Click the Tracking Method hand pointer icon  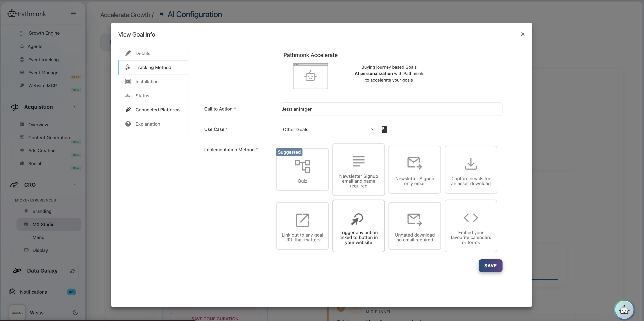click(x=128, y=68)
